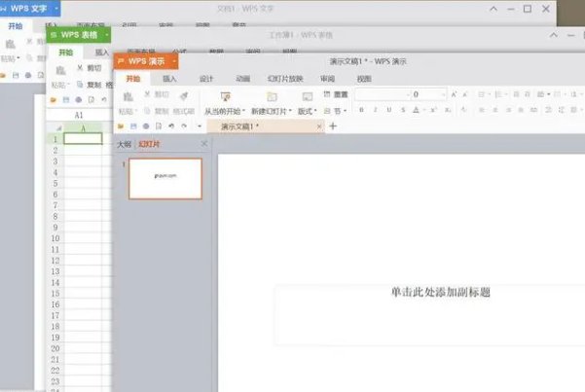Select Slides (幻灯片) pane tab

pyautogui.click(x=149, y=144)
